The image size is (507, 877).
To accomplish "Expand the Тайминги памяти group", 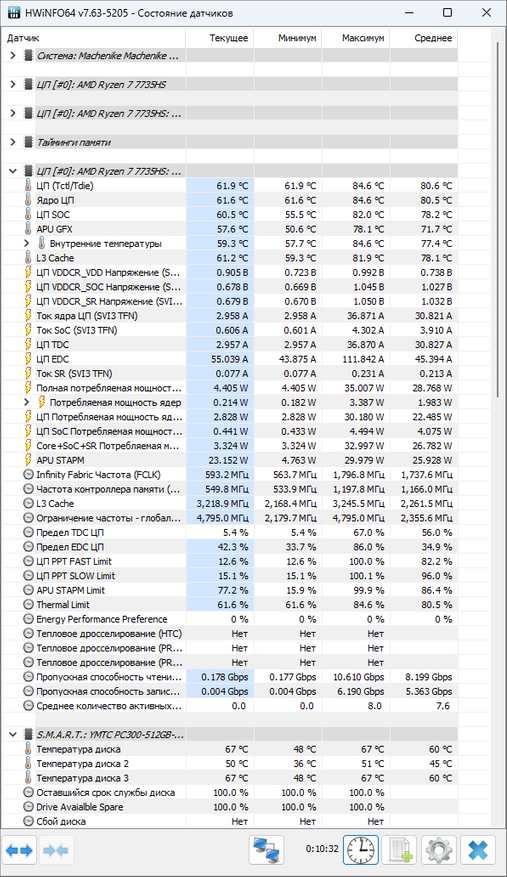I will (x=13, y=142).
